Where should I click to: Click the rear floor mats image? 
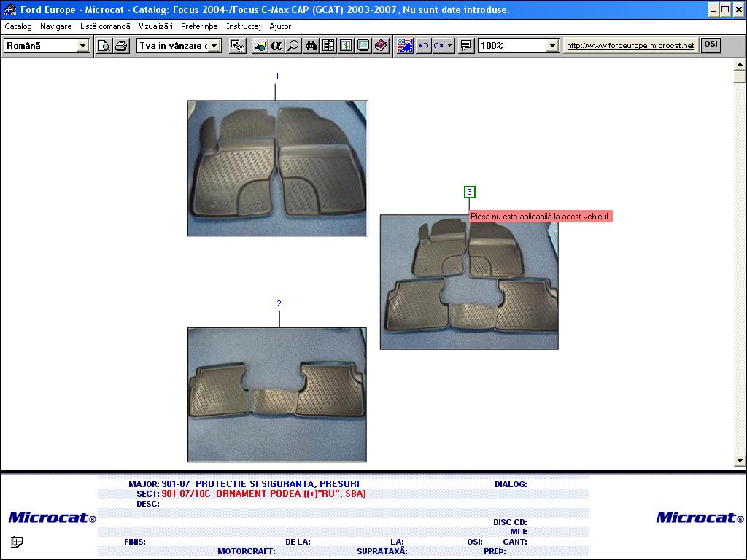coord(277,394)
